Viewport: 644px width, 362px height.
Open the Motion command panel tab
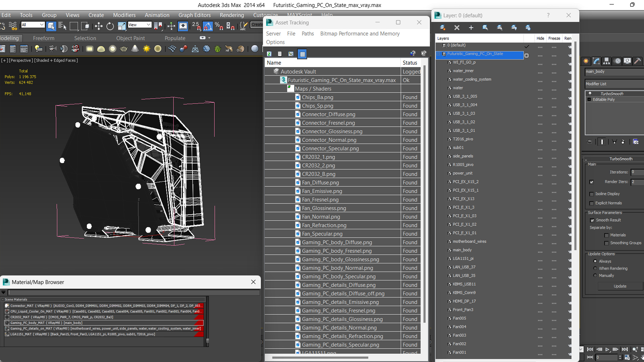pyautogui.click(x=617, y=61)
